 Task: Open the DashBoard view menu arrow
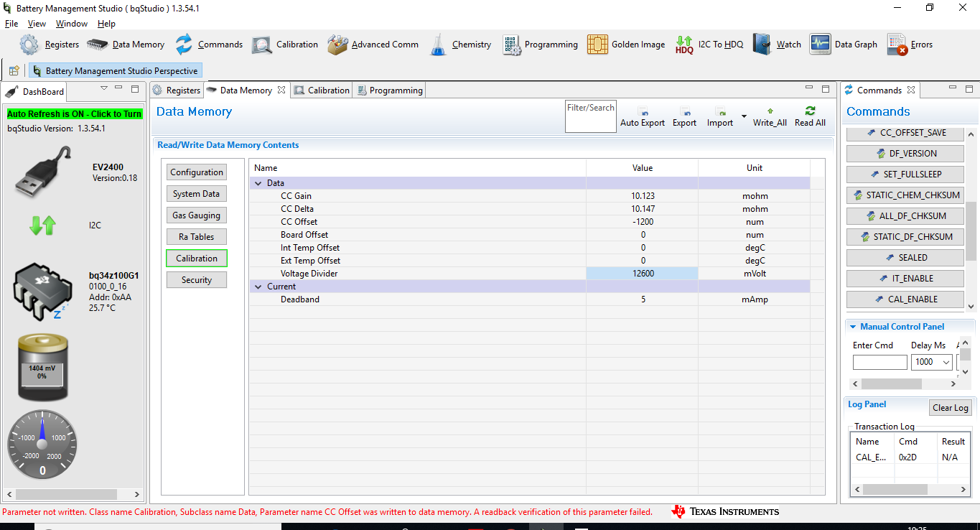pos(104,88)
